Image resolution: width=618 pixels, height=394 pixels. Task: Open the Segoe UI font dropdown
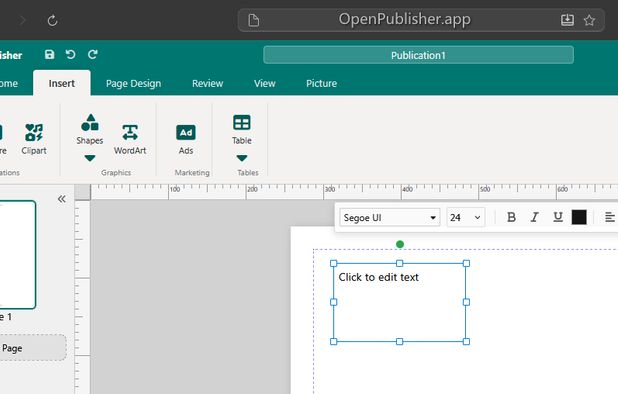(390, 217)
